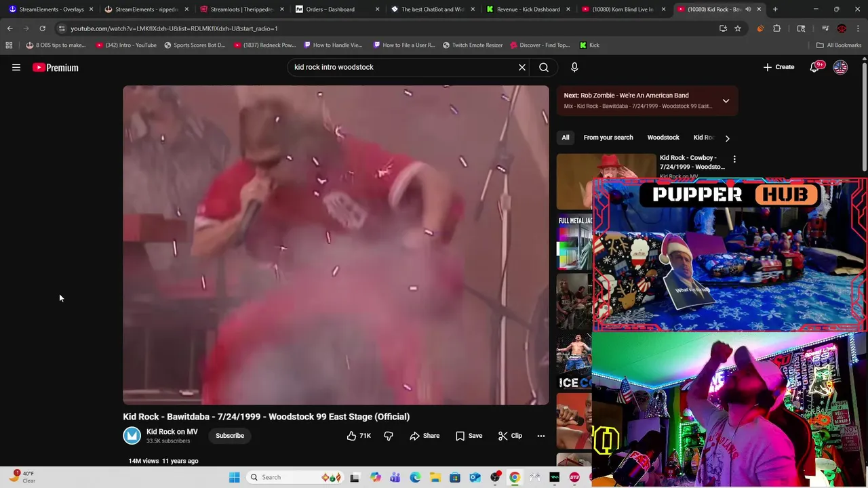Open Microsoft Teams from taskbar

point(395,477)
